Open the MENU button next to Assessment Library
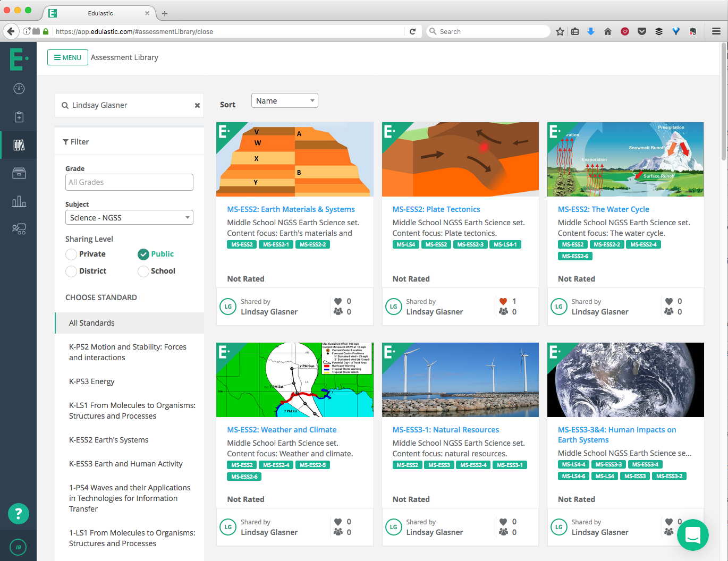 (67, 57)
